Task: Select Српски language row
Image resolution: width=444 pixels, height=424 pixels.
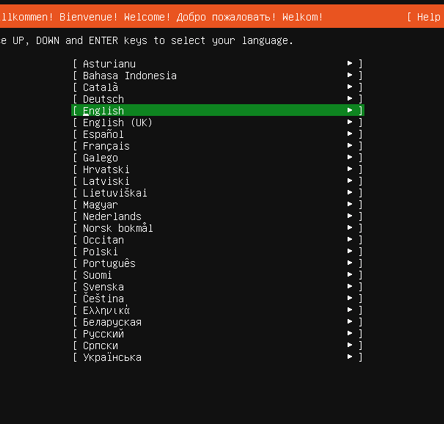Action: pos(218,346)
